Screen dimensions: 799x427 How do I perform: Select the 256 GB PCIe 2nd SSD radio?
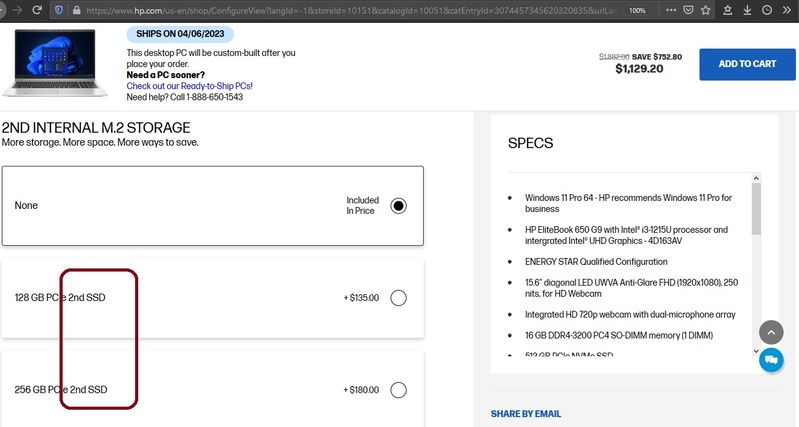tap(399, 390)
